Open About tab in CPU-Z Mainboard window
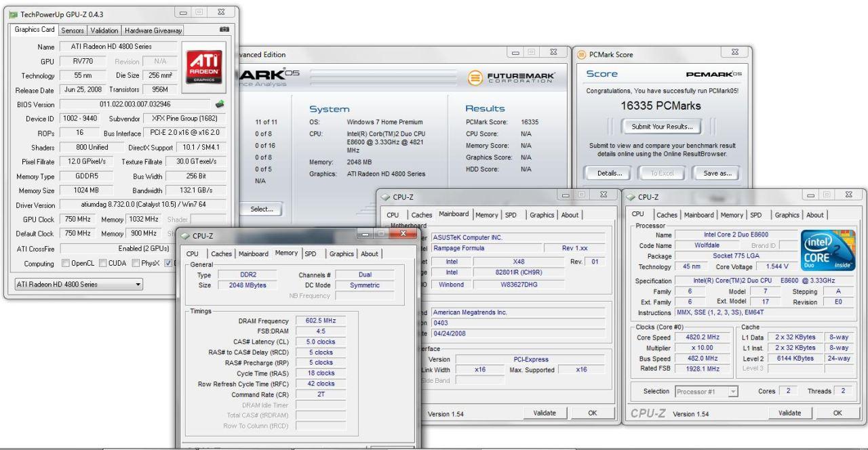868x450 pixels. tap(569, 215)
